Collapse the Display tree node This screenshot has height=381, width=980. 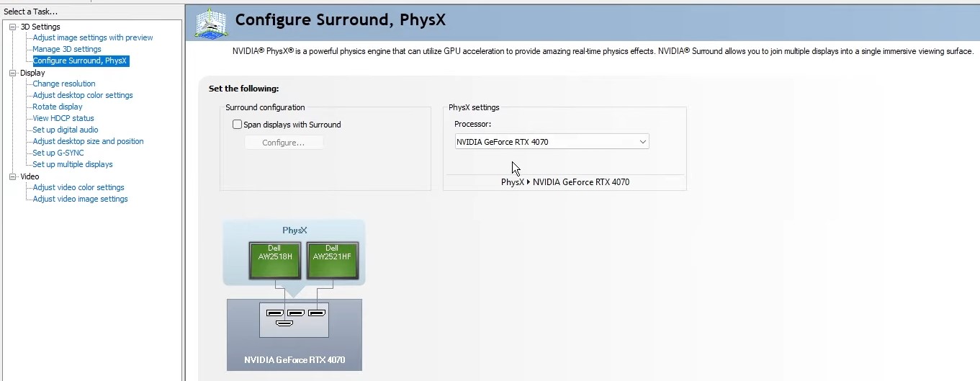tap(12, 73)
